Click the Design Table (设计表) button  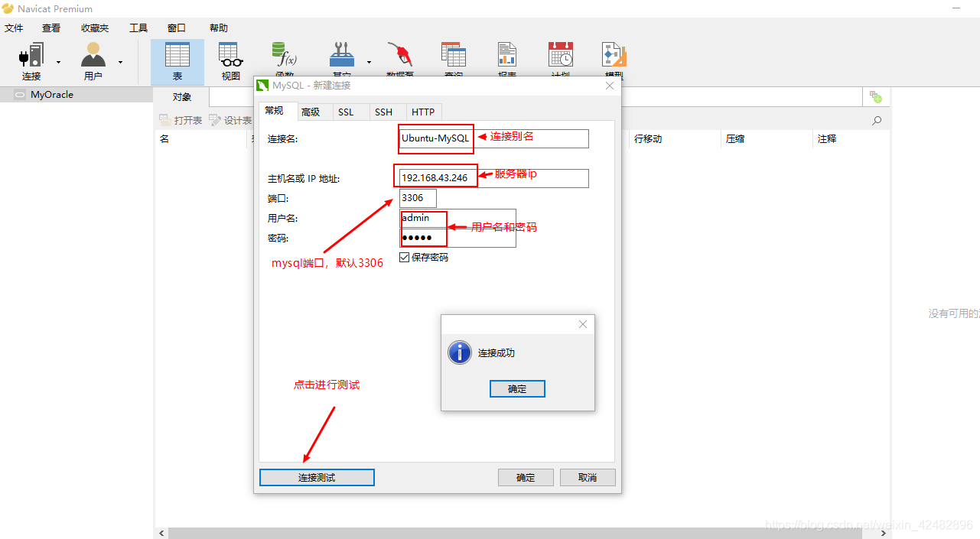231,121
